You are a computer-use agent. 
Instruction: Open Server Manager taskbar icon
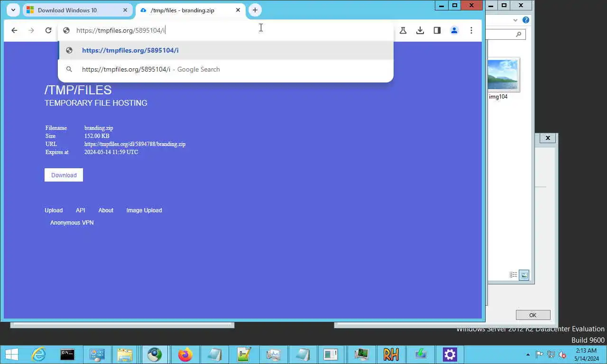pos(97,355)
